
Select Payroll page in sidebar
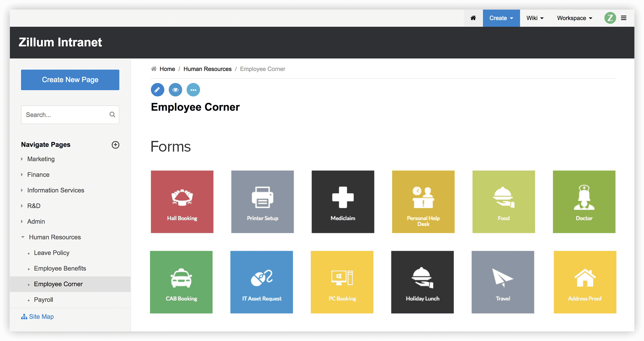(x=44, y=300)
